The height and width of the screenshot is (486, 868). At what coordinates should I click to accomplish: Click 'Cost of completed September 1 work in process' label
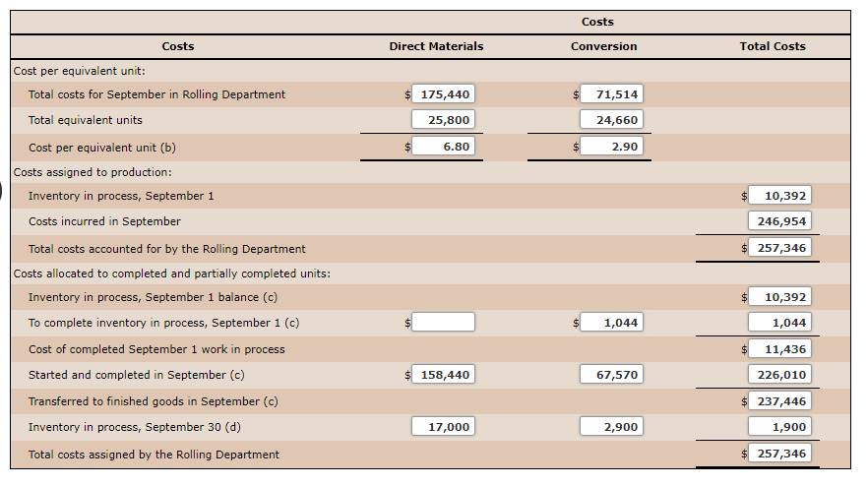[156, 349]
